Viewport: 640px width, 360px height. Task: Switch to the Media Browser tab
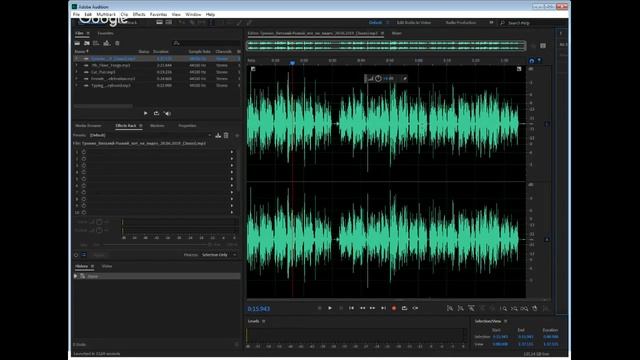[x=88, y=126]
